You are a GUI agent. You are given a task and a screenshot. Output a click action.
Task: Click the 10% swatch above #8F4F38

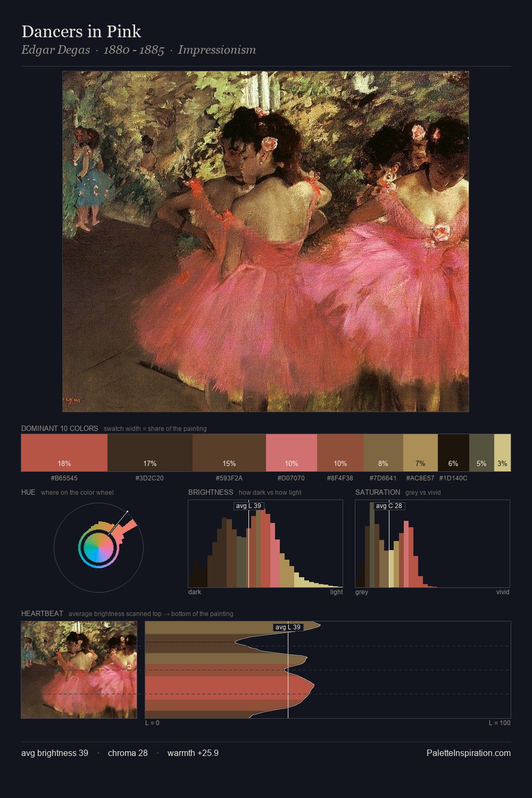coord(340,453)
